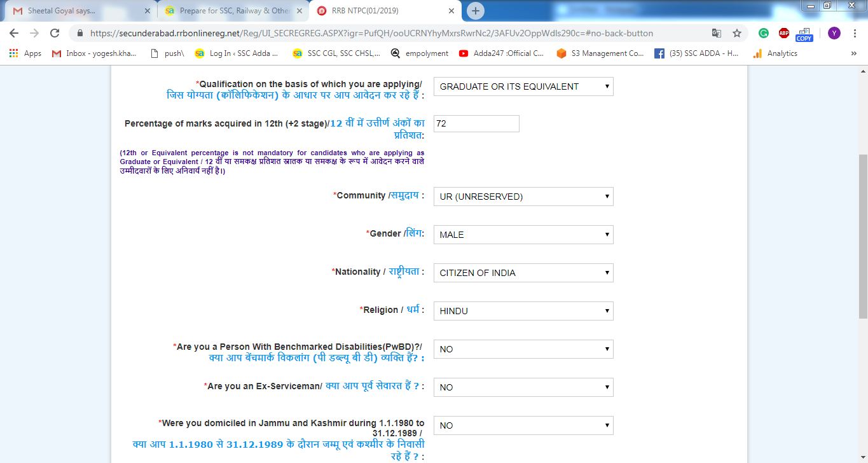The image size is (868, 463).
Task: Open S3 Management Console bookmark
Action: pos(600,53)
